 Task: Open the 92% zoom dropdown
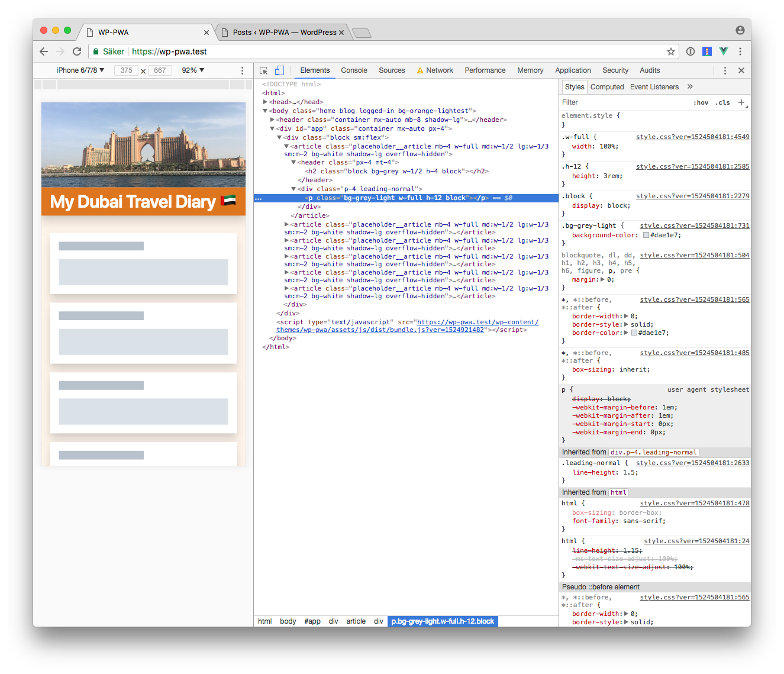pos(193,70)
